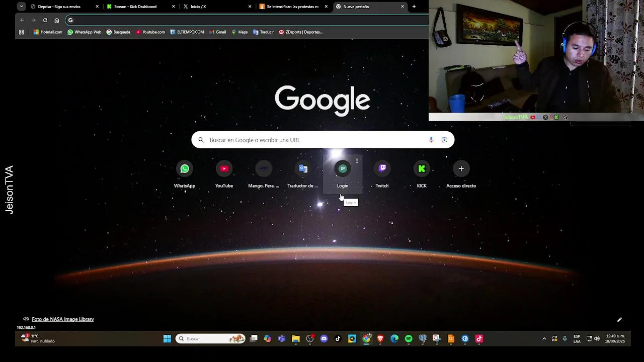The image size is (644, 362).
Task: Open Google Lens image search icon
Action: (x=444, y=140)
